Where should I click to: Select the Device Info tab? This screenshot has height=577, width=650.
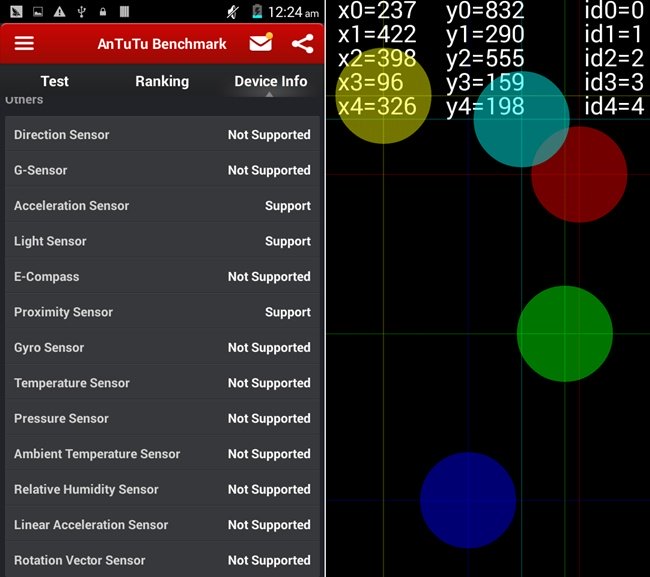(x=270, y=81)
